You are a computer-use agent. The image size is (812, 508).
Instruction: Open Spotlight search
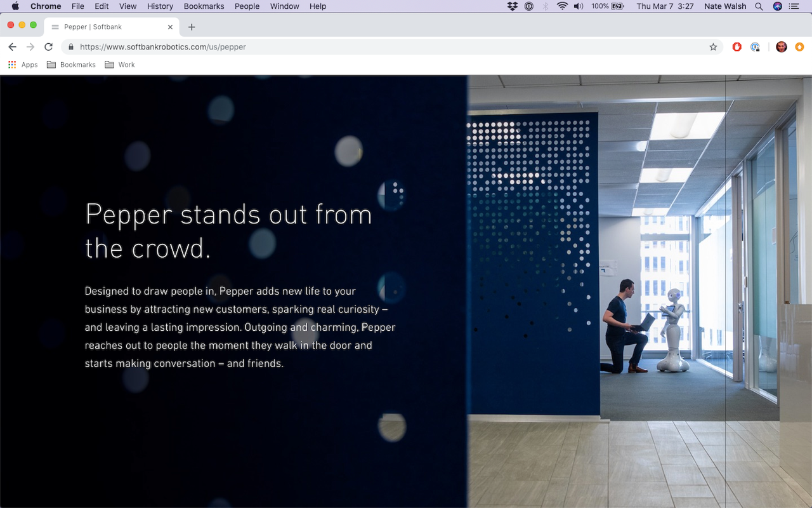coord(759,6)
